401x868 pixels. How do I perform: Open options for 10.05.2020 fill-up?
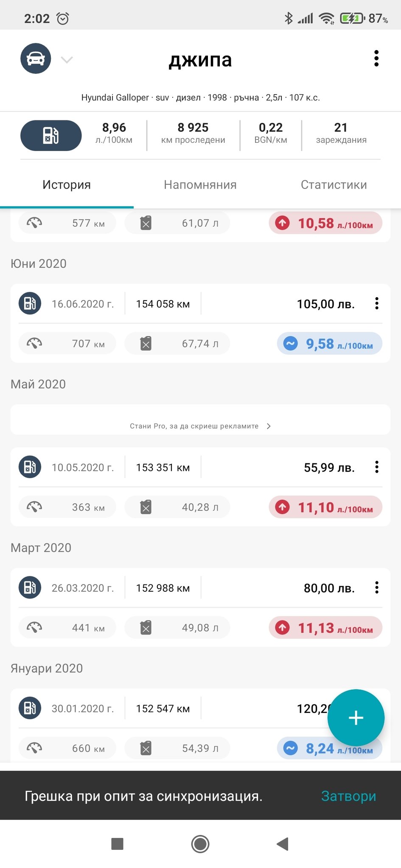tap(376, 467)
